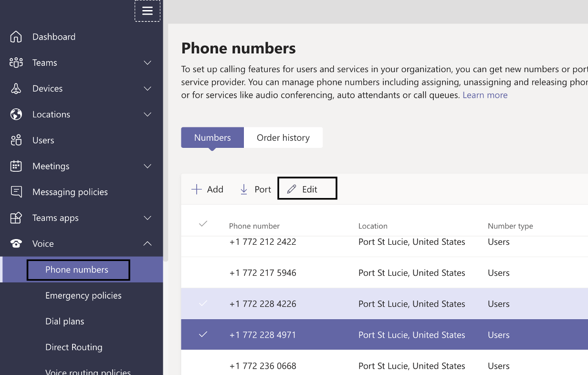The height and width of the screenshot is (375, 588).
Task: Expand the Teams sidebar section
Action: coord(147,62)
